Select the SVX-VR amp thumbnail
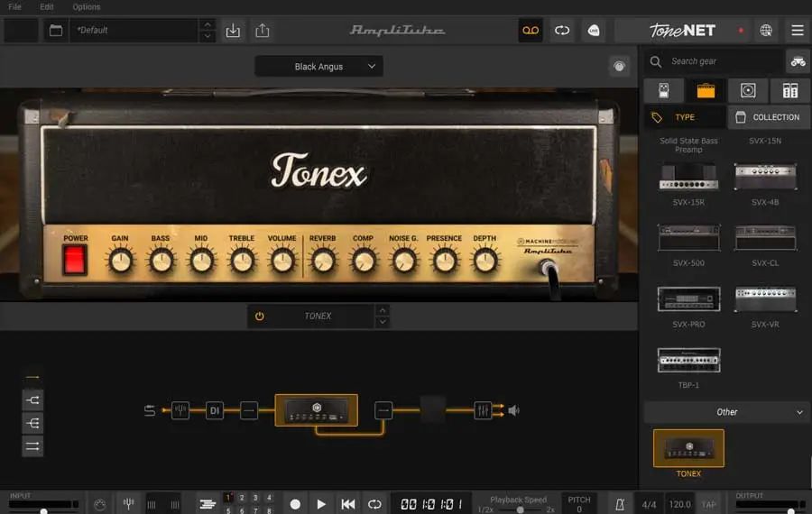 pyautogui.click(x=765, y=298)
